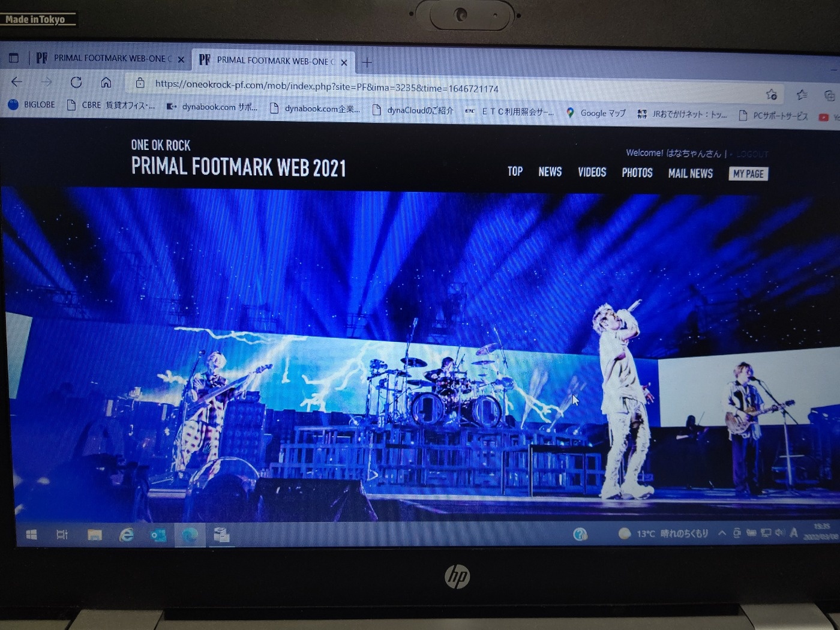
Task: Open the CBRE 賃貸オフィス bookmark
Action: tap(111, 106)
